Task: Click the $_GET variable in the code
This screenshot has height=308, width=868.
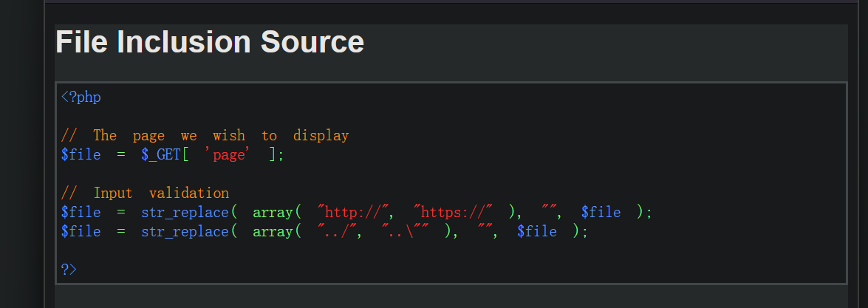Action: (161, 155)
